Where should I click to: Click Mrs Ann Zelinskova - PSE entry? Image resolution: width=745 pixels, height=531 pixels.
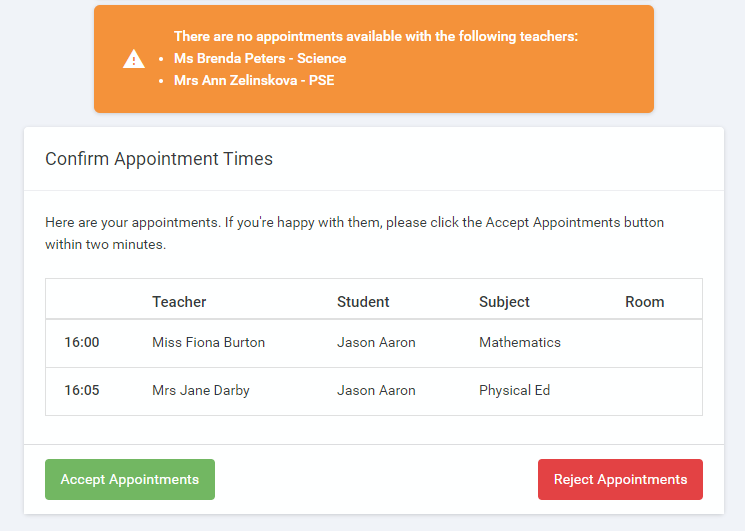point(254,80)
